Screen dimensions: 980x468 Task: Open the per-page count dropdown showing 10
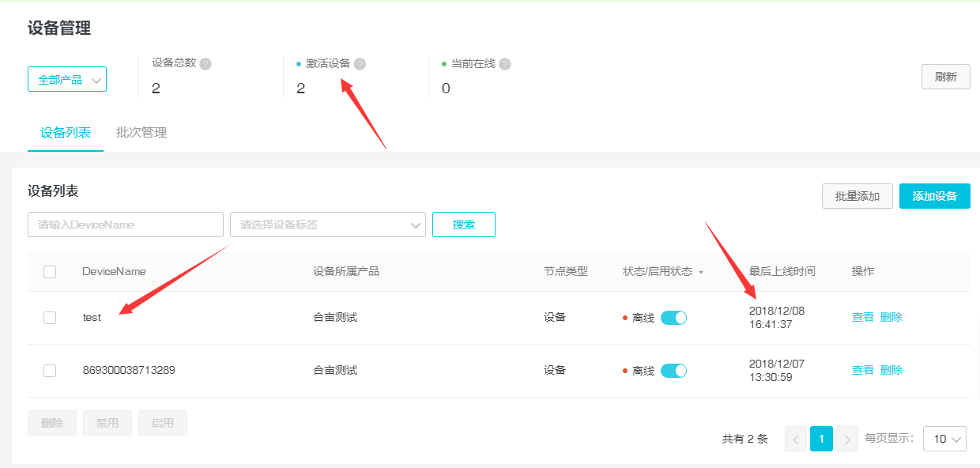[x=944, y=439]
